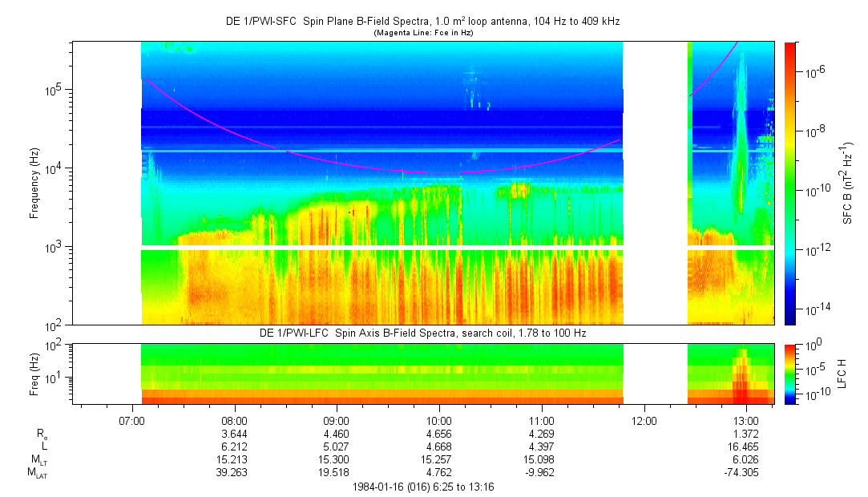Click the Frequency (Hz) y-axis label
The image size is (868, 497).
(34, 183)
